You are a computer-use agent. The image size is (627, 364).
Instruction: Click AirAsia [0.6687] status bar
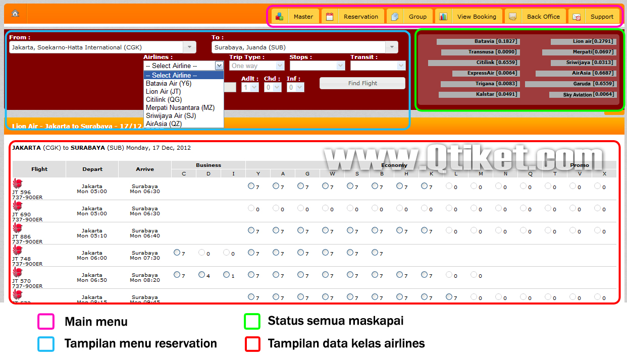(575, 73)
